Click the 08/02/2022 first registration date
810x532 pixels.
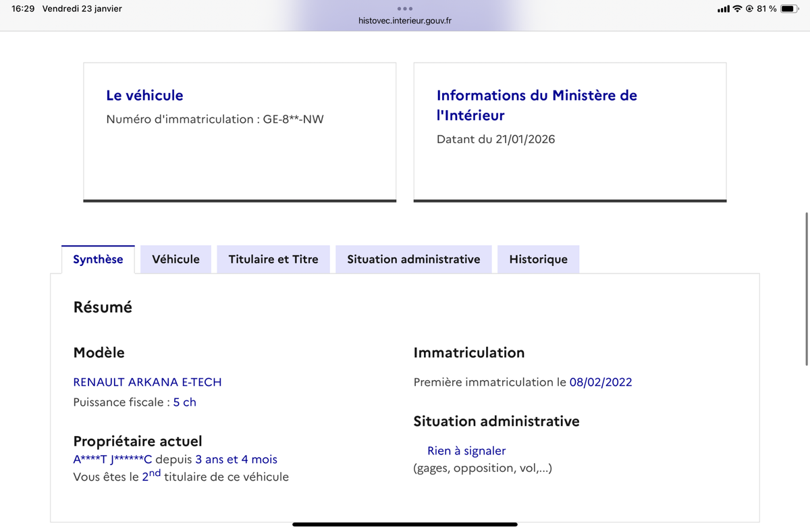tap(601, 382)
